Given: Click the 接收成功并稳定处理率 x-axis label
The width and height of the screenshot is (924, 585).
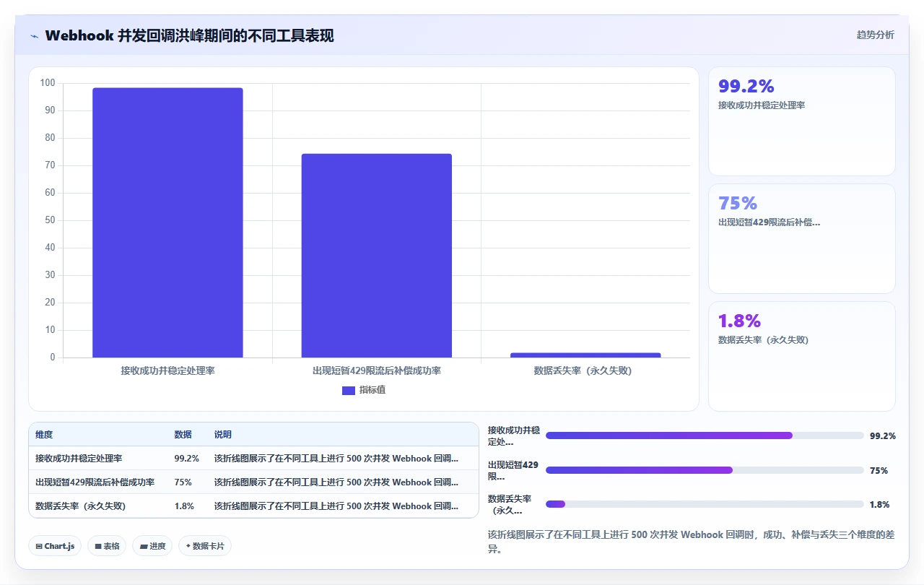Looking at the screenshot, I should pos(167,370).
